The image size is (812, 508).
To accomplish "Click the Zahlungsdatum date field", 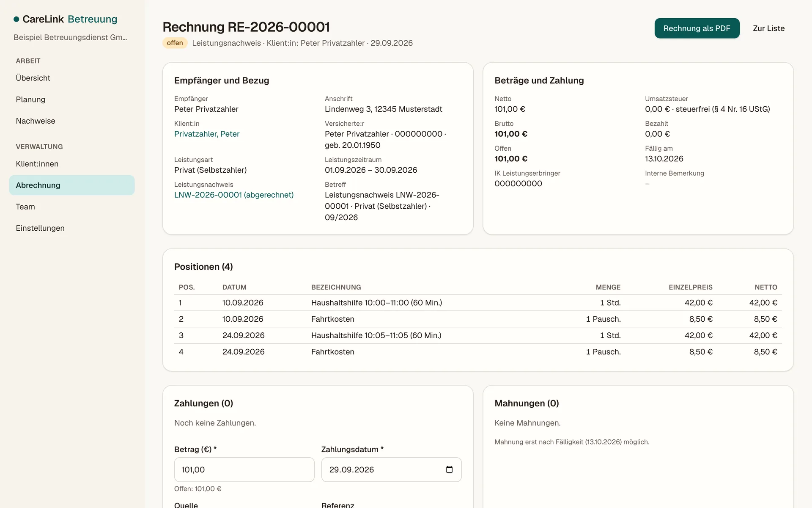I will point(391,469).
